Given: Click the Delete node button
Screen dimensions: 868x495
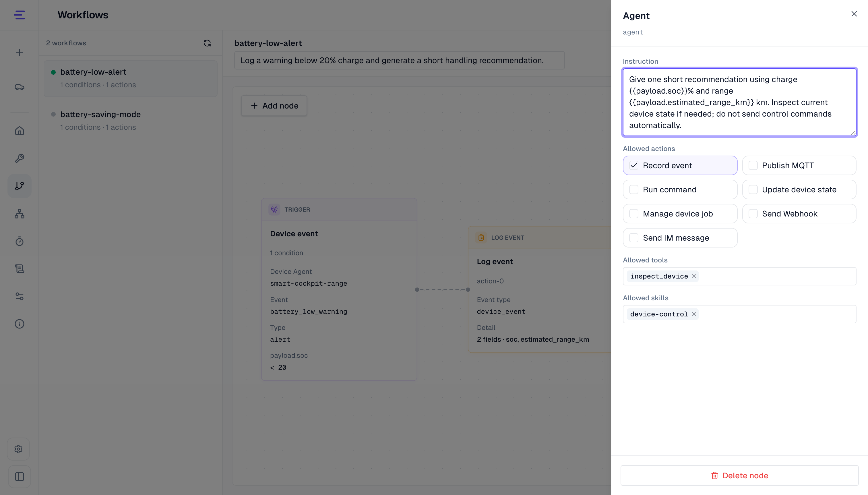Looking at the screenshot, I should [x=739, y=476].
